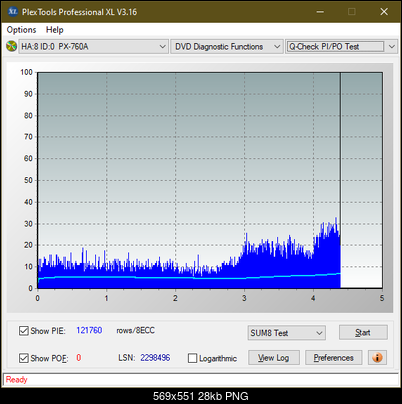Screen dimensions: 402x404
Task: Click the cyan average line in graph
Action: [189, 277]
